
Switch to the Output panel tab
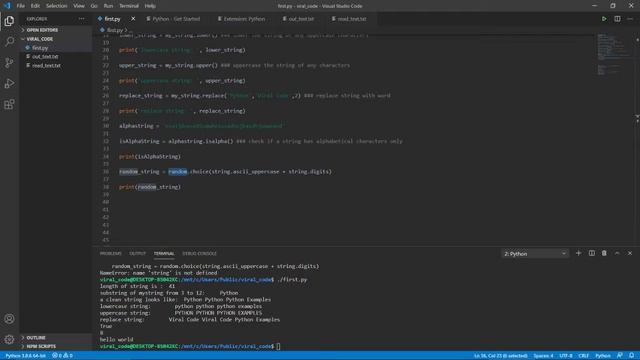(x=138, y=253)
